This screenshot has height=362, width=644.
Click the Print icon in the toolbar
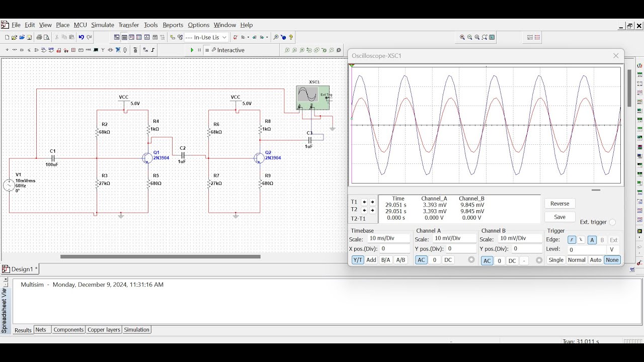pyautogui.click(x=39, y=37)
